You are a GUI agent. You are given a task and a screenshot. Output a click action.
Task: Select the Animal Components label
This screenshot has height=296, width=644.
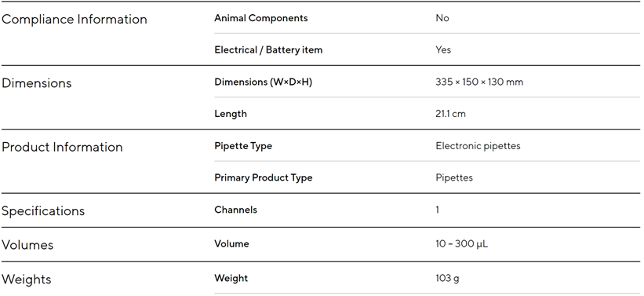[260, 18]
